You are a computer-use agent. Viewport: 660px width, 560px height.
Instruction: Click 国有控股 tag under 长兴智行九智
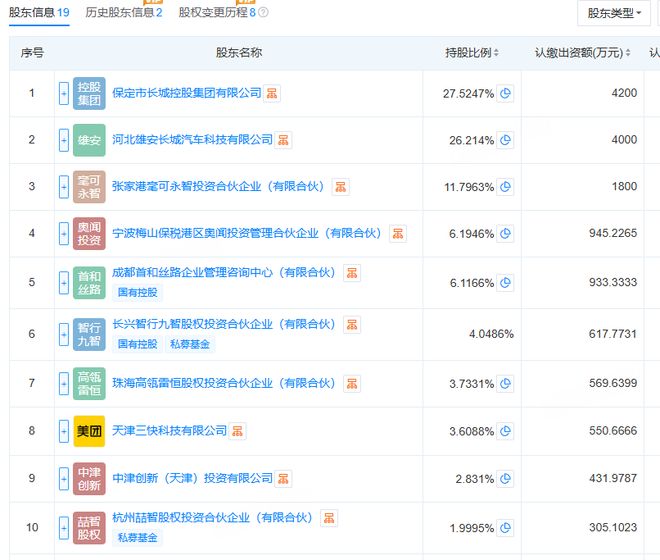(x=138, y=344)
